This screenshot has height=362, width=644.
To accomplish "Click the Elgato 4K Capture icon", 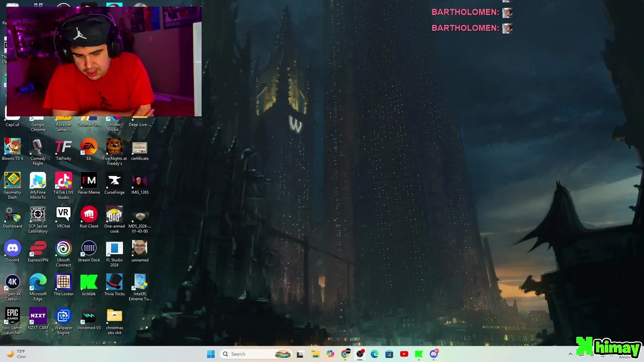I will (13, 288).
